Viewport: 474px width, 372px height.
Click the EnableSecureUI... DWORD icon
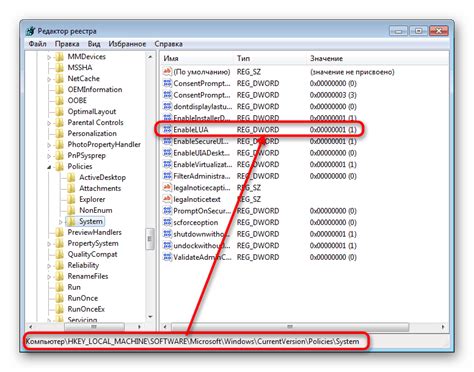167,141
